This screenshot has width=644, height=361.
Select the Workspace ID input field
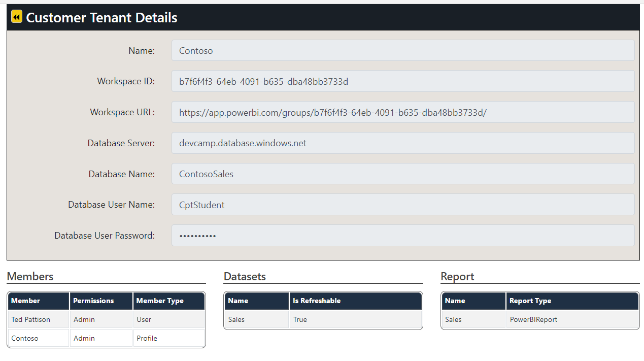403,81
